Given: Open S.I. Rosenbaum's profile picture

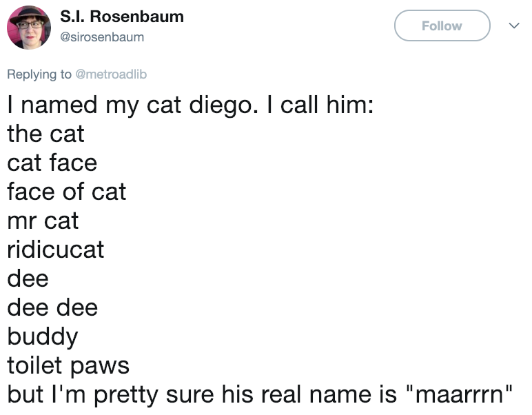Looking at the screenshot, I should pos(29,28).
